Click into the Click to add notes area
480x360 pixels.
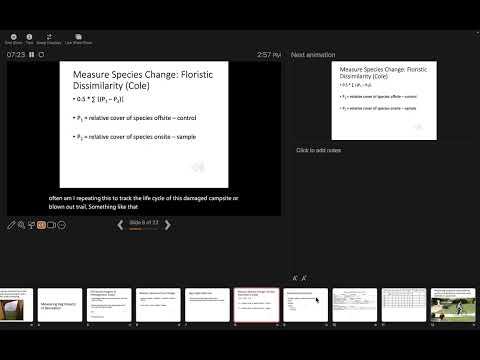[318, 150]
